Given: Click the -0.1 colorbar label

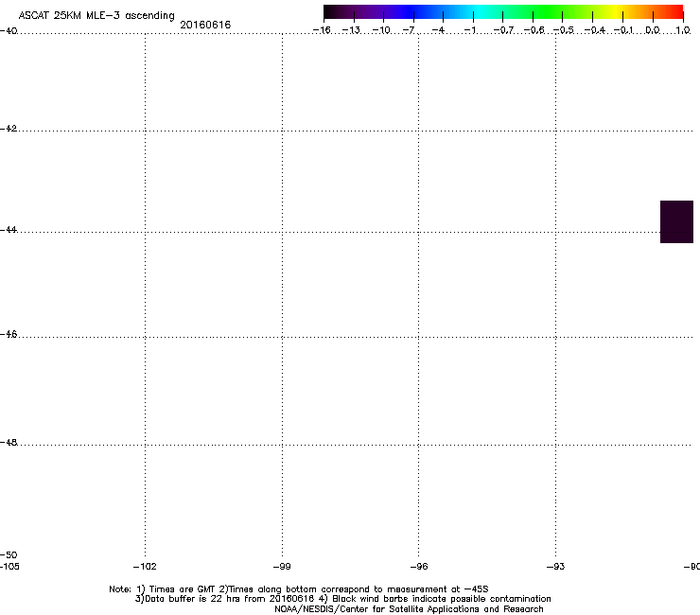Looking at the screenshot, I should pyautogui.click(x=623, y=30).
